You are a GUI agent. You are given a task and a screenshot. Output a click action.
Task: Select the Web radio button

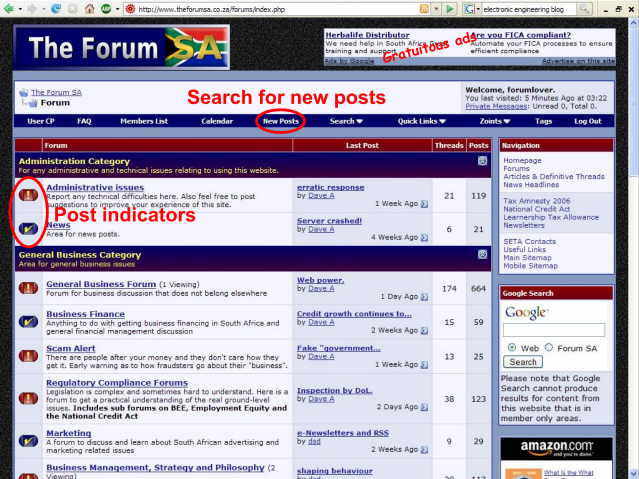coord(511,348)
